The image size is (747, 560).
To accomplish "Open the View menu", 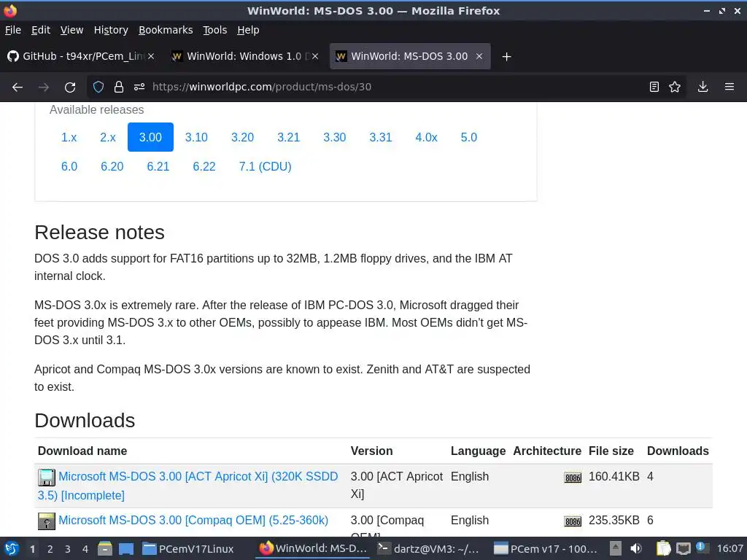I will coord(71,30).
